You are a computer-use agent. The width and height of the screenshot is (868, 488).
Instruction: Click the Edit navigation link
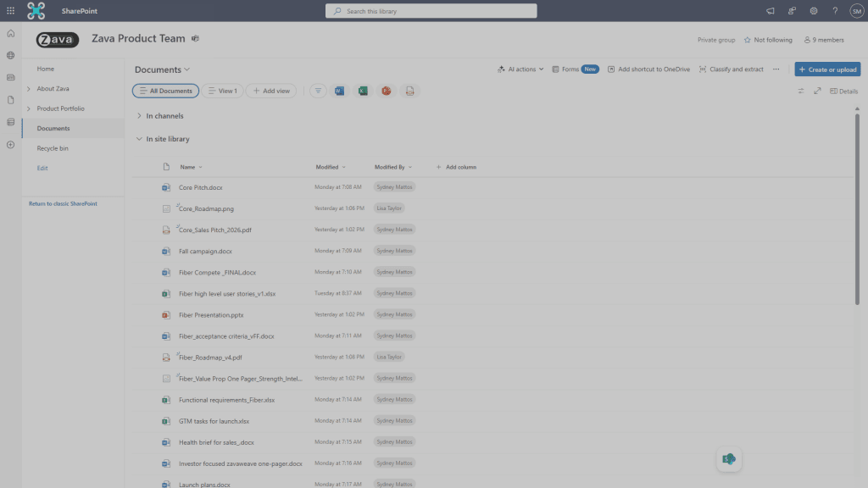(x=42, y=169)
